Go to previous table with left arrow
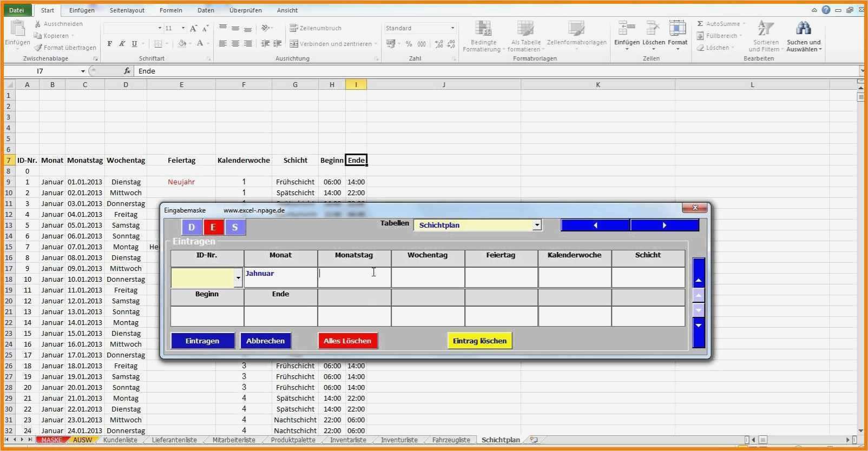 pyautogui.click(x=595, y=225)
